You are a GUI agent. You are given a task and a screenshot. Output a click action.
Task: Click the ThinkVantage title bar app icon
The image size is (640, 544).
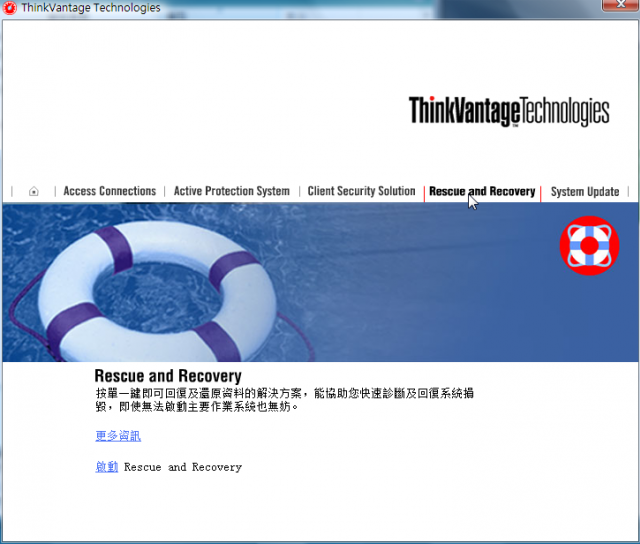pyautogui.click(x=9, y=8)
